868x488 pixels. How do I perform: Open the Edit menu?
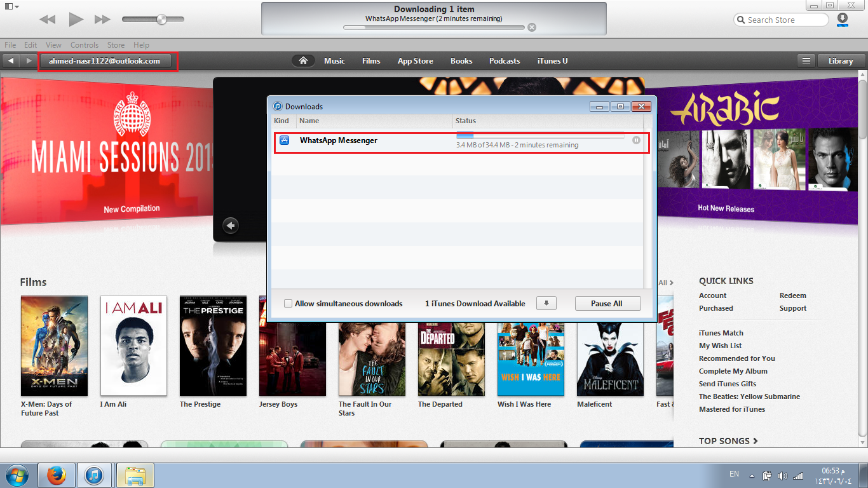[31, 45]
